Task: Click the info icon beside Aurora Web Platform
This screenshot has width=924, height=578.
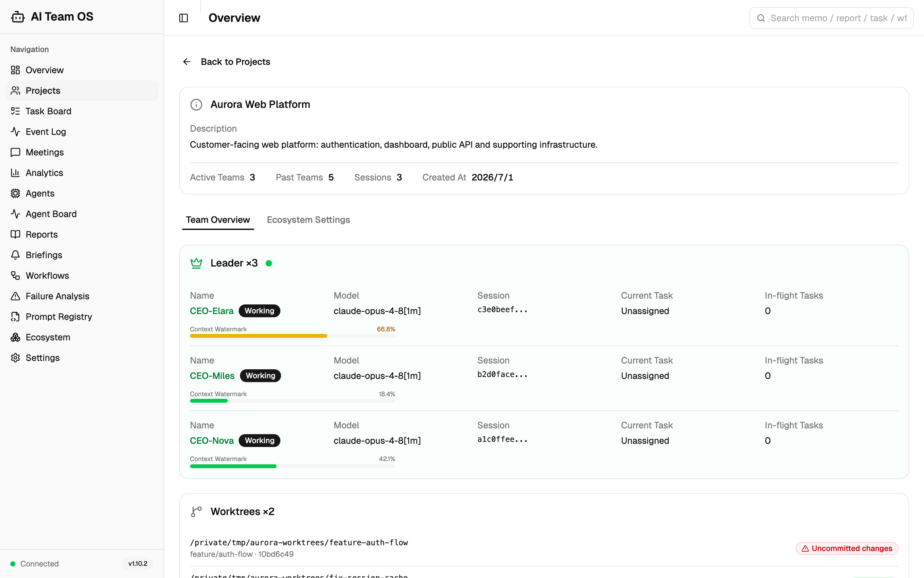Action: click(196, 104)
